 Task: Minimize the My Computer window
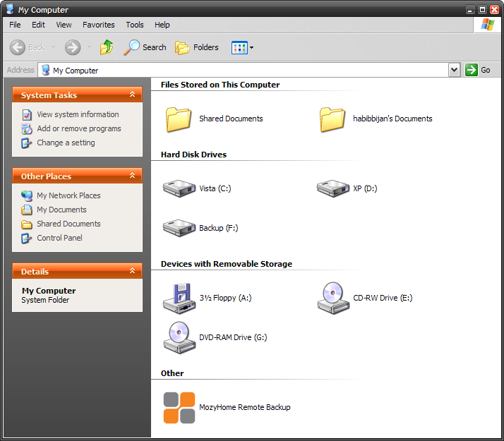tap(470, 10)
